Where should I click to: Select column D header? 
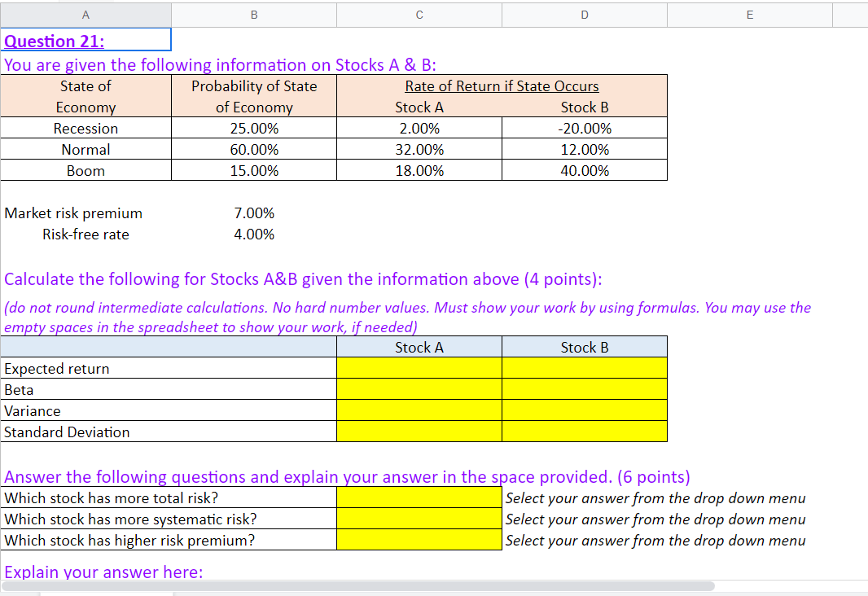pyautogui.click(x=585, y=15)
